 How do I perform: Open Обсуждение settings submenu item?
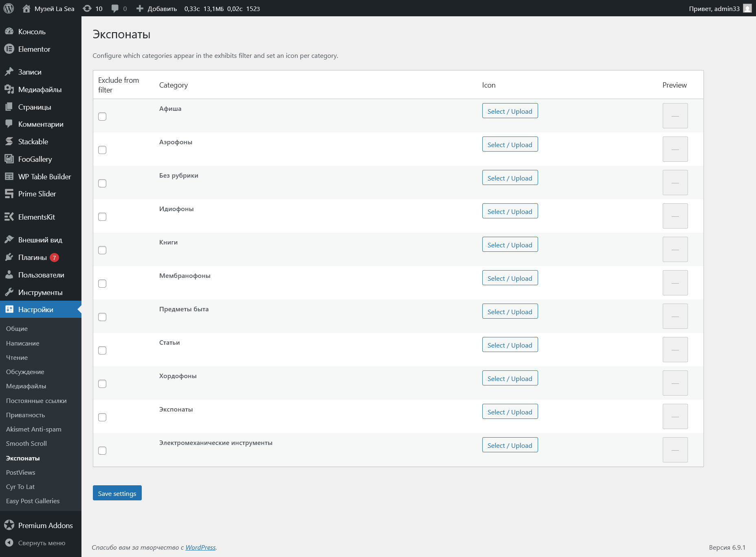pyautogui.click(x=25, y=372)
